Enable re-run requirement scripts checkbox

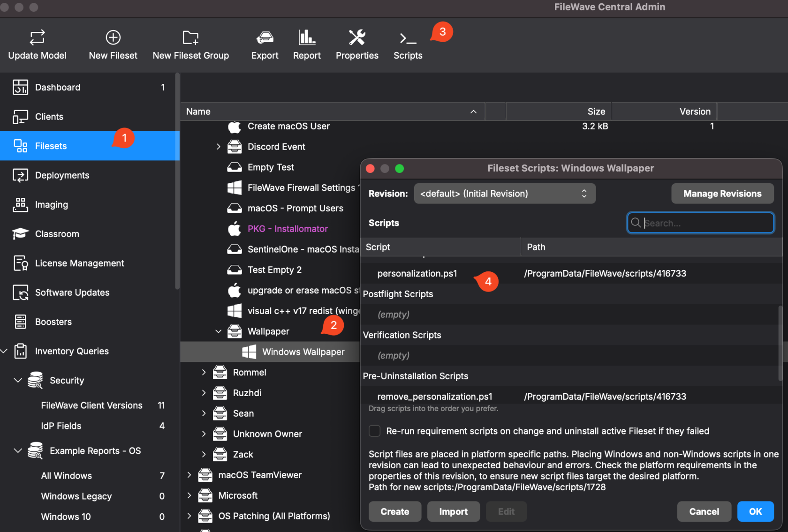pos(374,431)
